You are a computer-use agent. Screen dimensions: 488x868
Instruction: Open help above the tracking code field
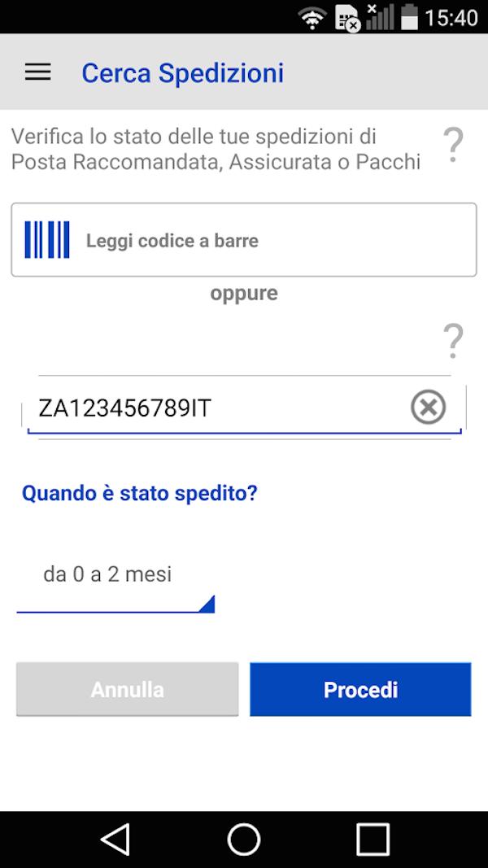(x=453, y=341)
